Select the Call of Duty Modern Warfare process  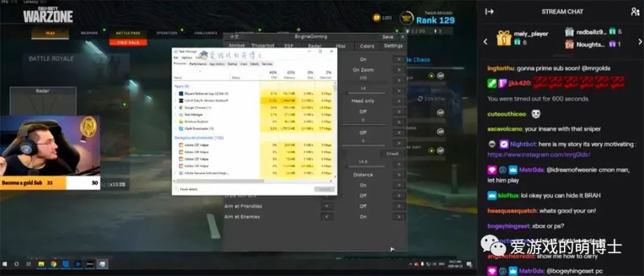253,101
